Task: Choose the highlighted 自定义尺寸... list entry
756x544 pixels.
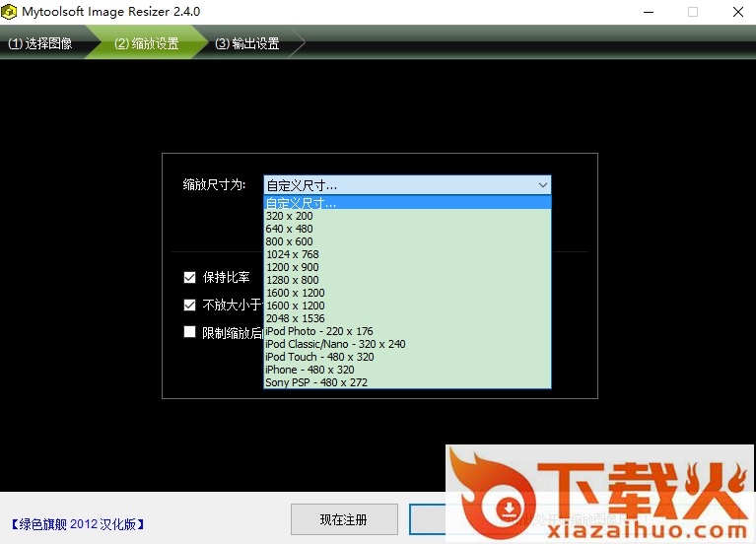Action: click(x=407, y=203)
